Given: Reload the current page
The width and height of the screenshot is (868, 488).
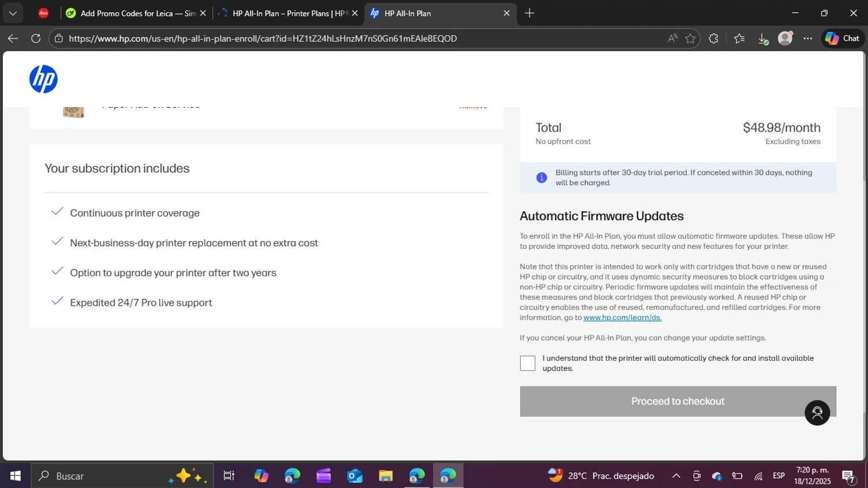Looking at the screenshot, I should point(36,38).
